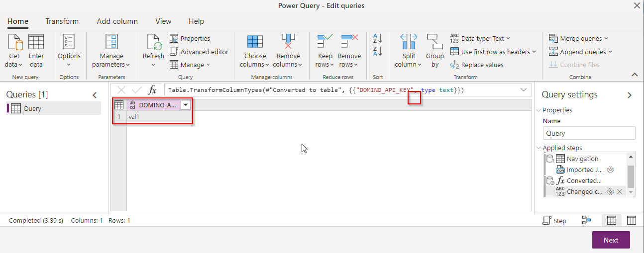Click the table corner select-all icon
The image size is (644, 253).
click(119, 105)
